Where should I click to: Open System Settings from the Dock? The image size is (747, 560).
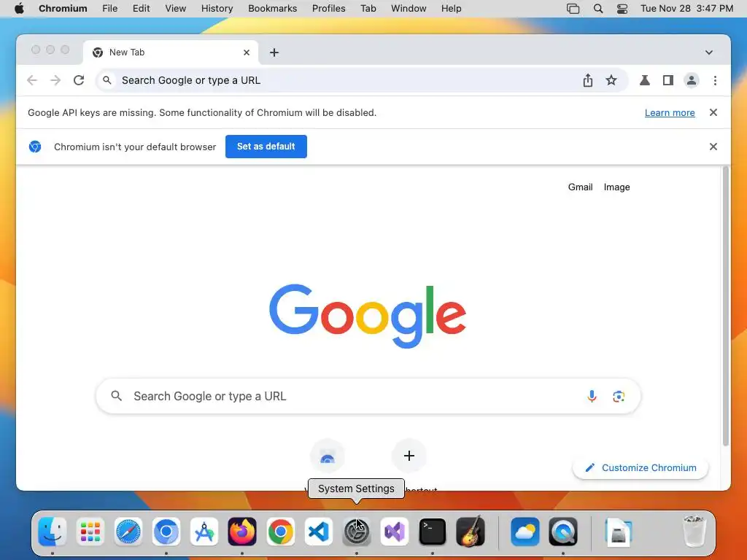[x=356, y=532]
